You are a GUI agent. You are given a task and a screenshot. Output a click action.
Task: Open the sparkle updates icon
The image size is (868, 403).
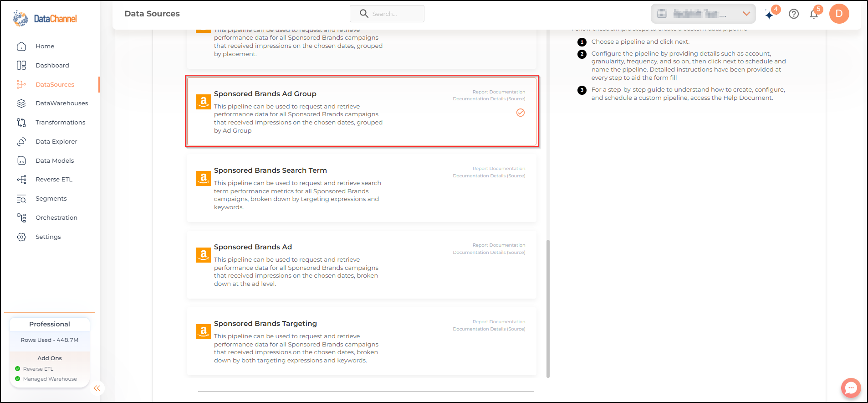[x=770, y=14]
